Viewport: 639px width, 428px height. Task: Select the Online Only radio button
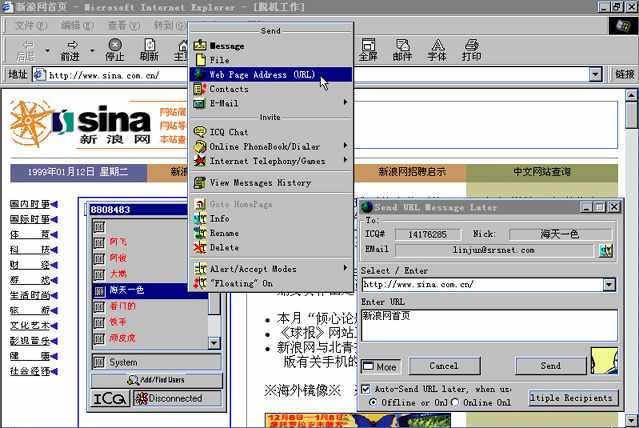point(455,402)
